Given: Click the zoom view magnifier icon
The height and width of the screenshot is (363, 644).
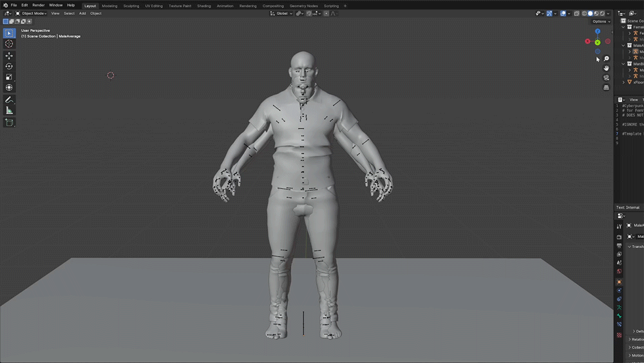Looking at the screenshot, I should (x=606, y=59).
